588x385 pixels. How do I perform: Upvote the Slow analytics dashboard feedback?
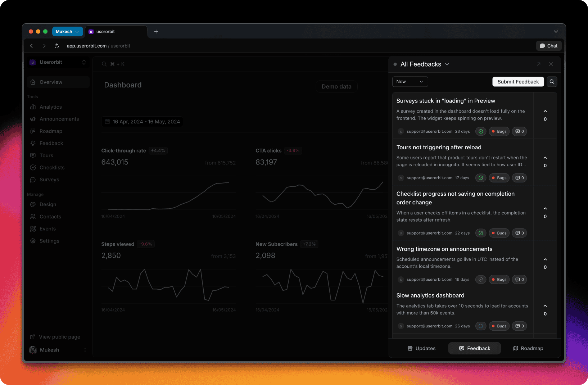tap(545, 306)
